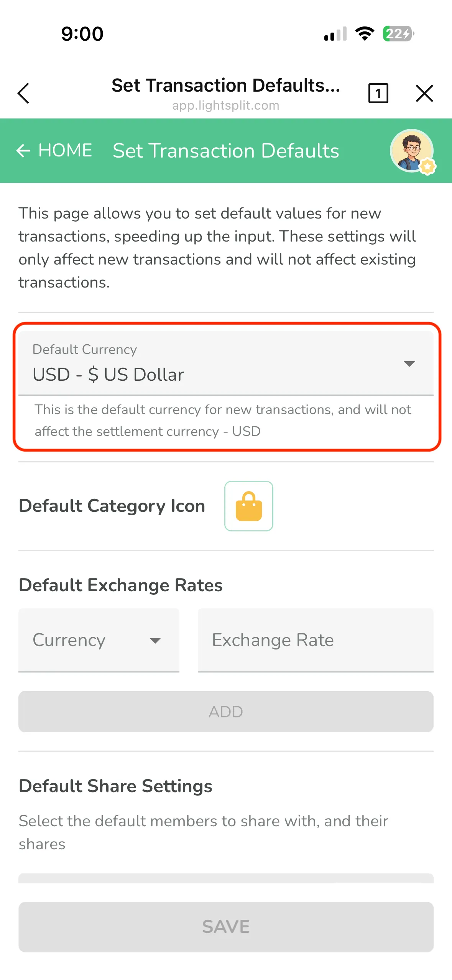Viewport: 452px width, 980px height.
Task: Tap the Default Share Settings heading
Action: (x=115, y=786)
